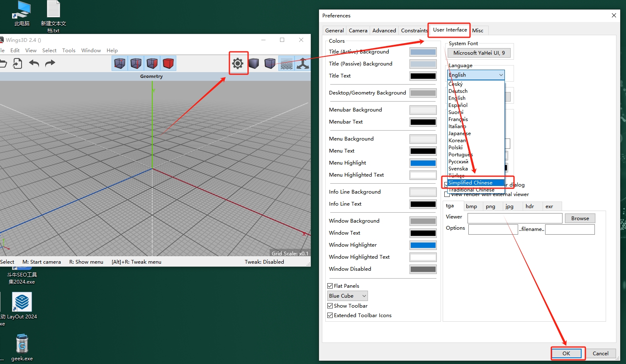626x364 pixels.
Task: Pick the Window Highlighter color swatch
Action: coord(423,245)
